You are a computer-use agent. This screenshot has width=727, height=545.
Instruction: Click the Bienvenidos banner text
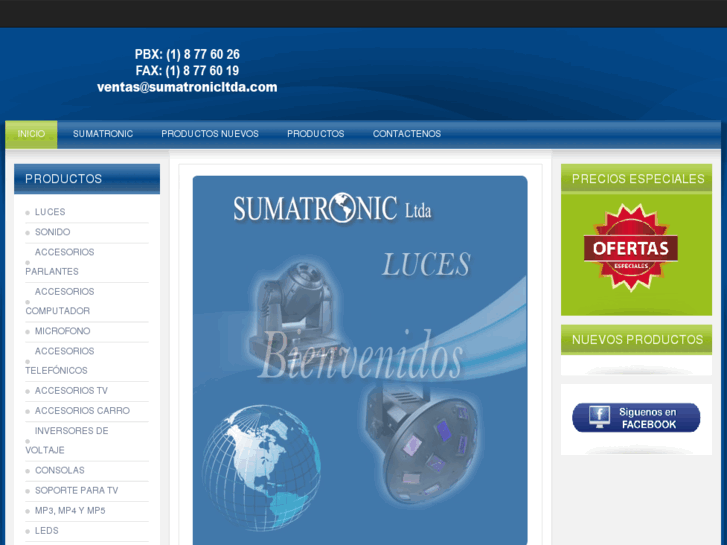(x=360, y=356)
